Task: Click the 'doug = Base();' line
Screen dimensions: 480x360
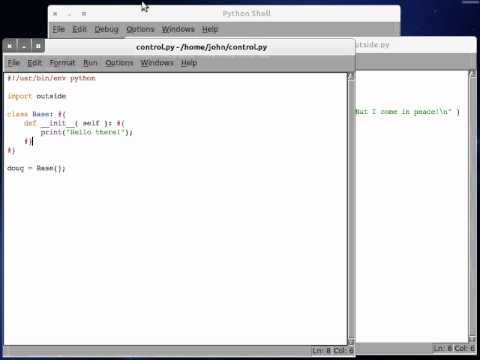Action: click(x=36, y=168)
